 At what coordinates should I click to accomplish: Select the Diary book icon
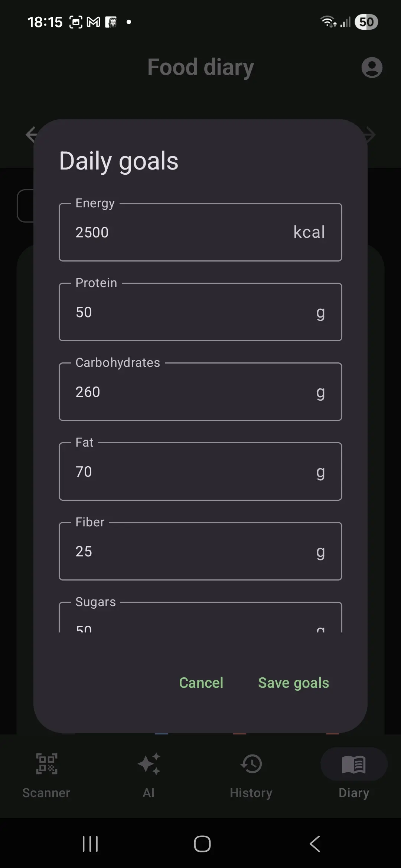354,764
